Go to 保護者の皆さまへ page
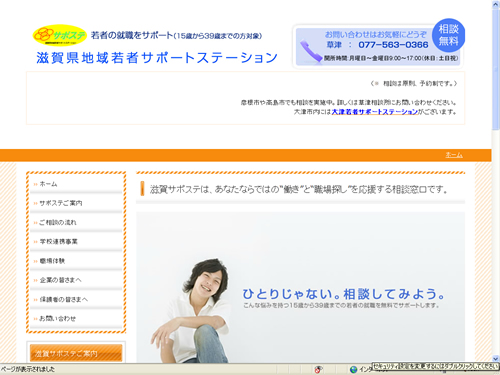The height and width of the screenshot is (375, 500). pos(64,299)
